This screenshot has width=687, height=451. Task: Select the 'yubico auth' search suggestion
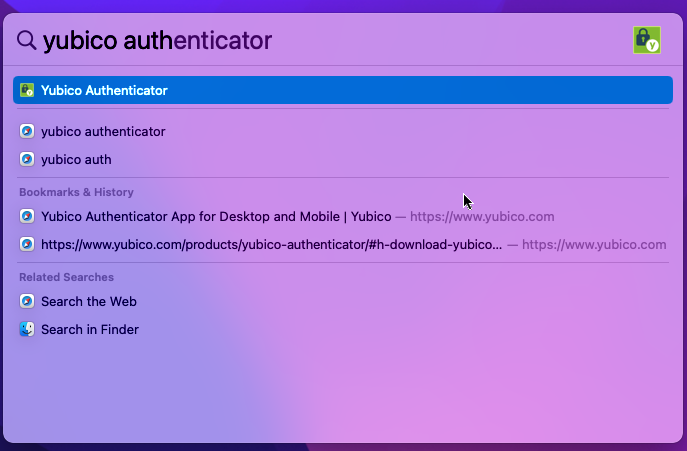pyautogui.click(x=343, y=160)
